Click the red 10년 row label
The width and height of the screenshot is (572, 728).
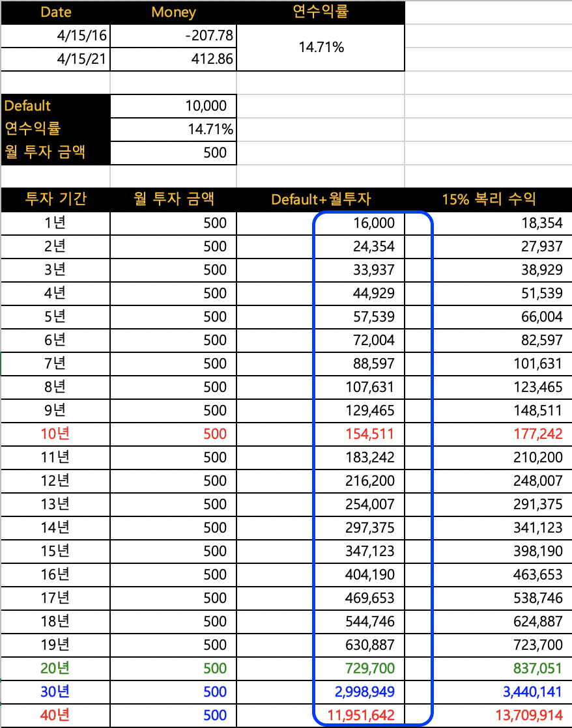[x=56, y=434]
